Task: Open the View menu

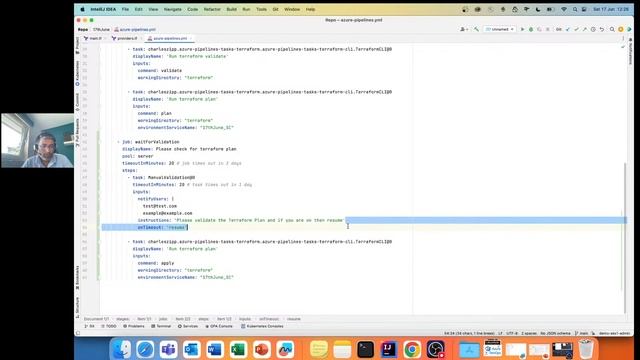Action: click(x=153, y=9)
